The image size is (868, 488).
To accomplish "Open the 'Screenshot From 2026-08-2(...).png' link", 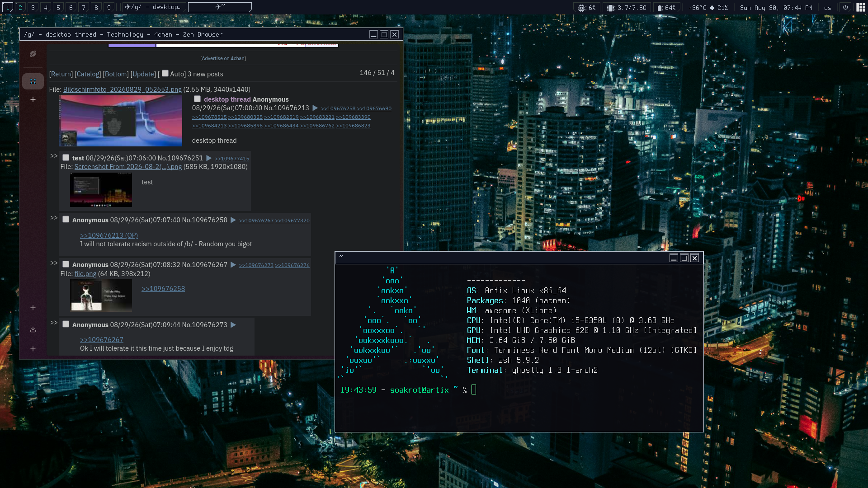I will pos(128,167).
